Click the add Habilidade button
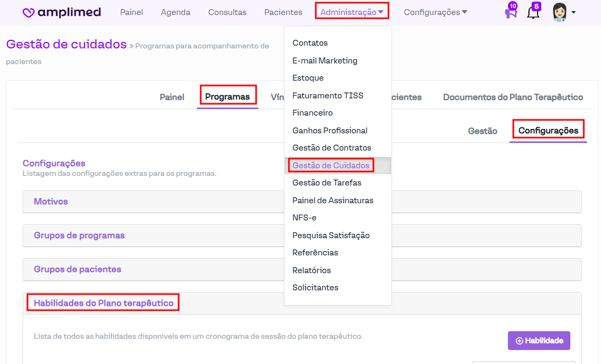 coord(539,340)
